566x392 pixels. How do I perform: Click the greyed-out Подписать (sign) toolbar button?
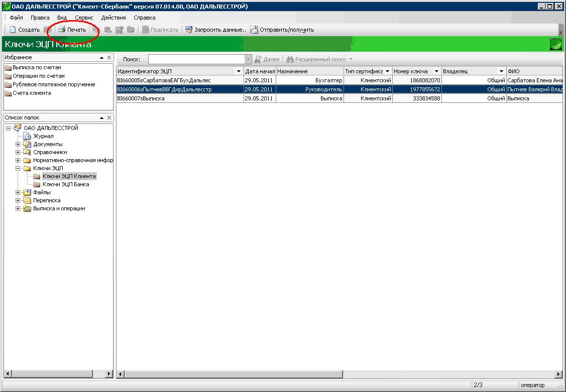coord(160,30)
